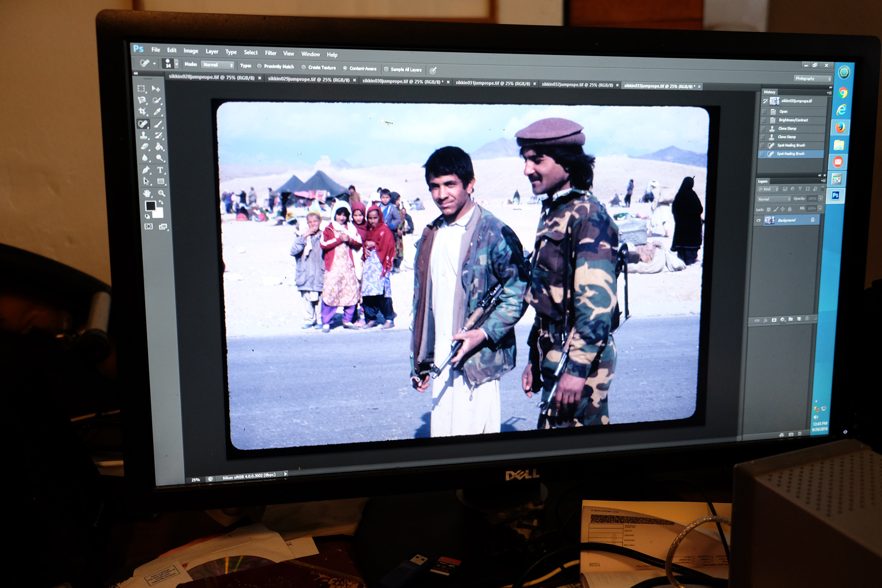Select the Pen tool
Screen dimensions: 882x588
145,170
